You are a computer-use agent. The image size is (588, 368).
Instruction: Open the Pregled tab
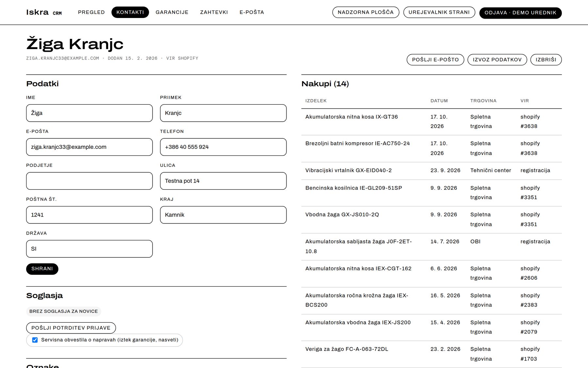(x=91, y=12)
